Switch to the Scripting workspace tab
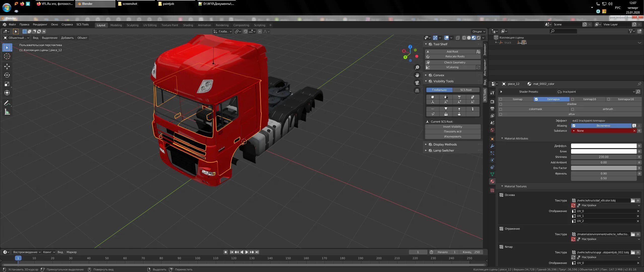This screenshot has width=644, height=272. pos(260,25)
